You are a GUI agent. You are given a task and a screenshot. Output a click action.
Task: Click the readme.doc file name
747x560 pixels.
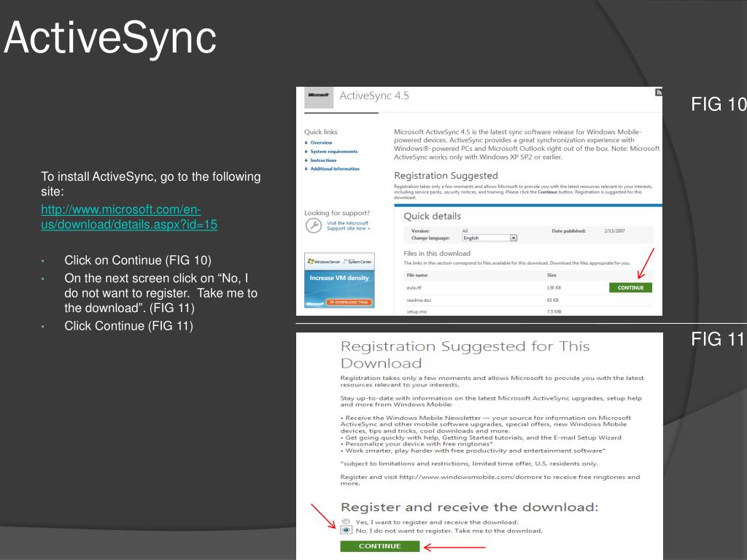419,300
